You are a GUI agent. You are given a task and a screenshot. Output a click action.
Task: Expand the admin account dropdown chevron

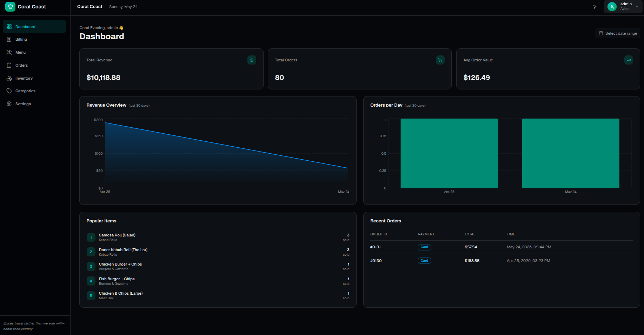(x=637, y=7)
